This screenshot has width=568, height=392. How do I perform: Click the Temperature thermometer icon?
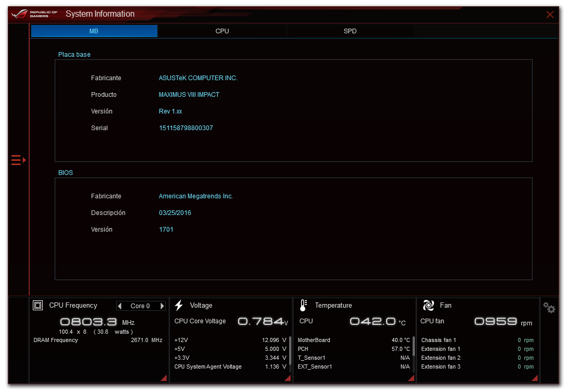pyautogui.click(x=304, y=306)
